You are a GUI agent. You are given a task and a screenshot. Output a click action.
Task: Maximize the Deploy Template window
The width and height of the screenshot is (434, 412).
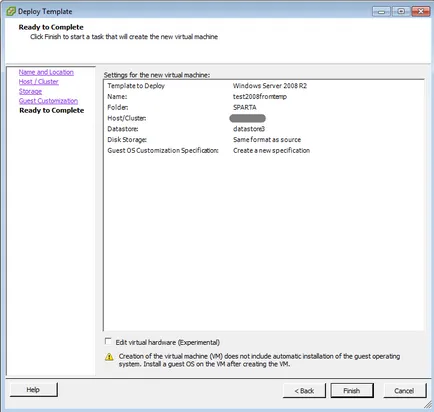point(401,12)
